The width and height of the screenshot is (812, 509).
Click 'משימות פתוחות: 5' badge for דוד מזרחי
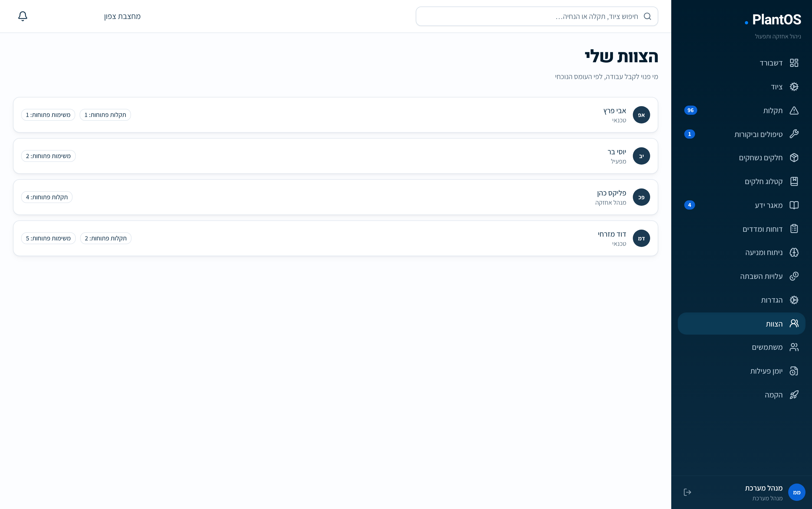[x=48, y=238]
